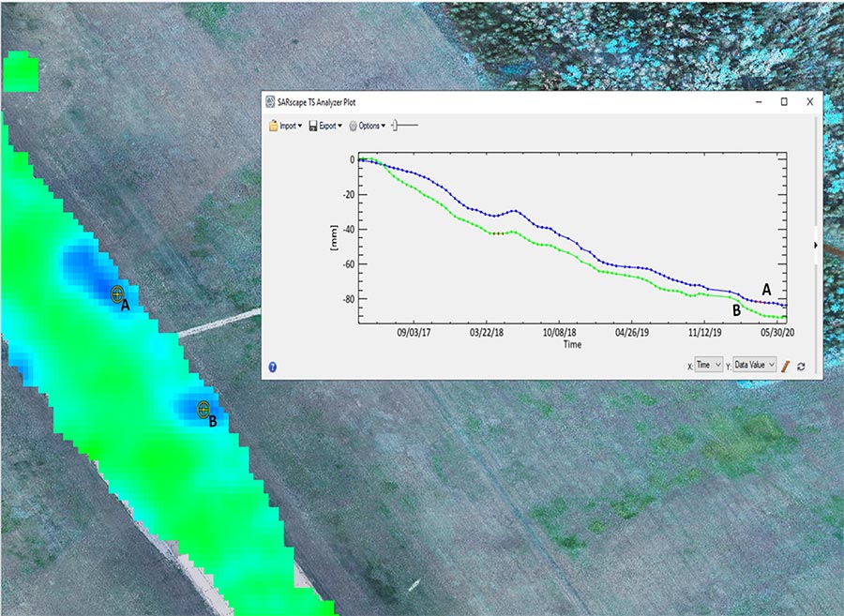Select crosshair marker B on the map
844x616 pixels.
pyautogui.click(x=203, y=408)
